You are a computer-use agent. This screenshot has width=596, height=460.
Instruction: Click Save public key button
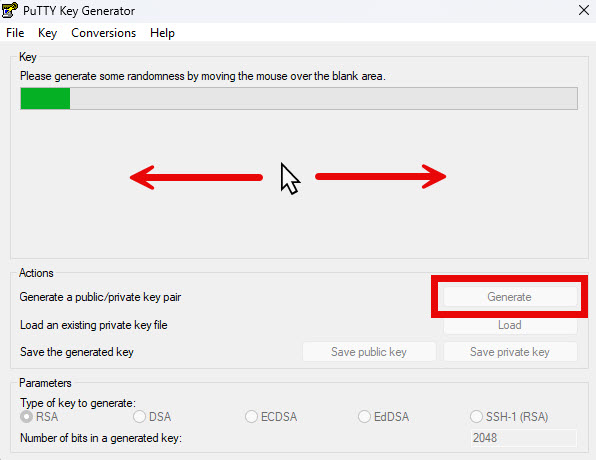[x=369, y=352]
